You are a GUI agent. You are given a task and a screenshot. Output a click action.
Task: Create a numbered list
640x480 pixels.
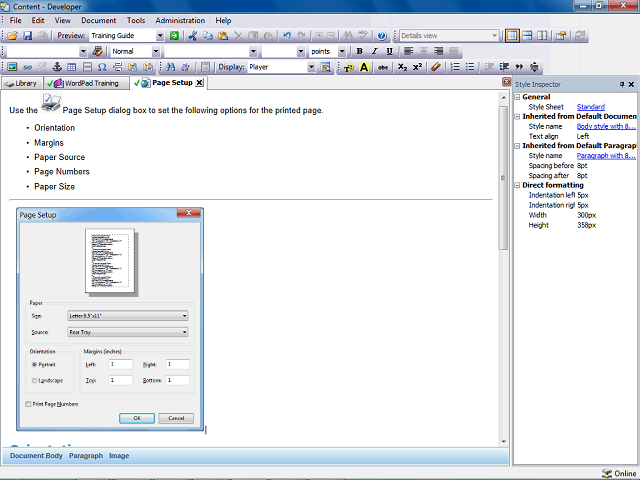455,67
